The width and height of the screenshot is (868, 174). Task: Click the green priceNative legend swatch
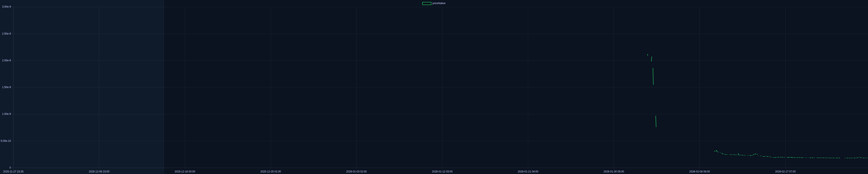coord(427,3)
